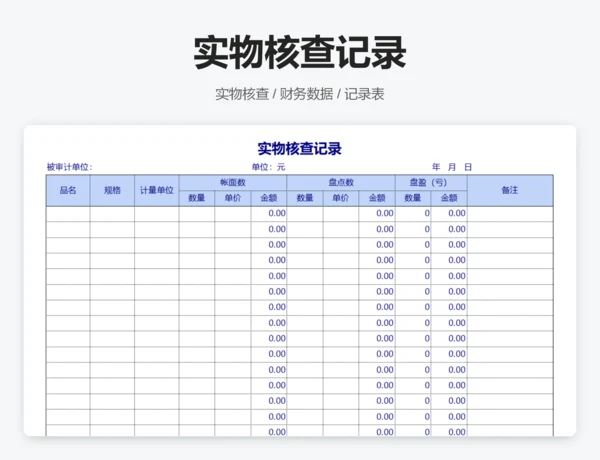
Task: Click the subtitle 实物核查 / 财务数据 / 记录表
Action: coord(300,94)
